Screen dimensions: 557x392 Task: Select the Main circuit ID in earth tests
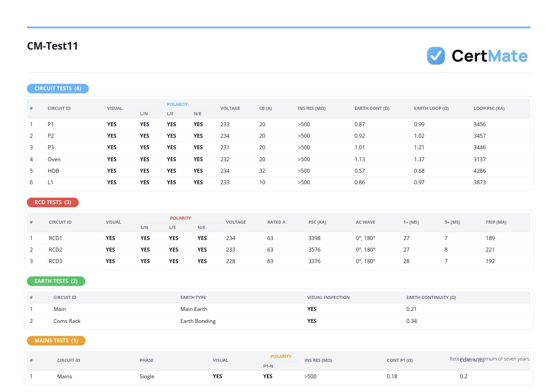coord(60,309)
